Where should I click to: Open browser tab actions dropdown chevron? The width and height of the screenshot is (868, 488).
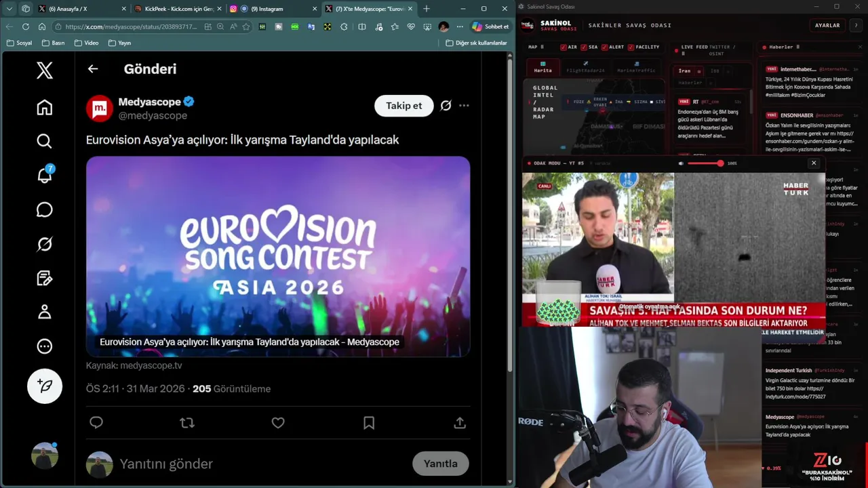9,9
